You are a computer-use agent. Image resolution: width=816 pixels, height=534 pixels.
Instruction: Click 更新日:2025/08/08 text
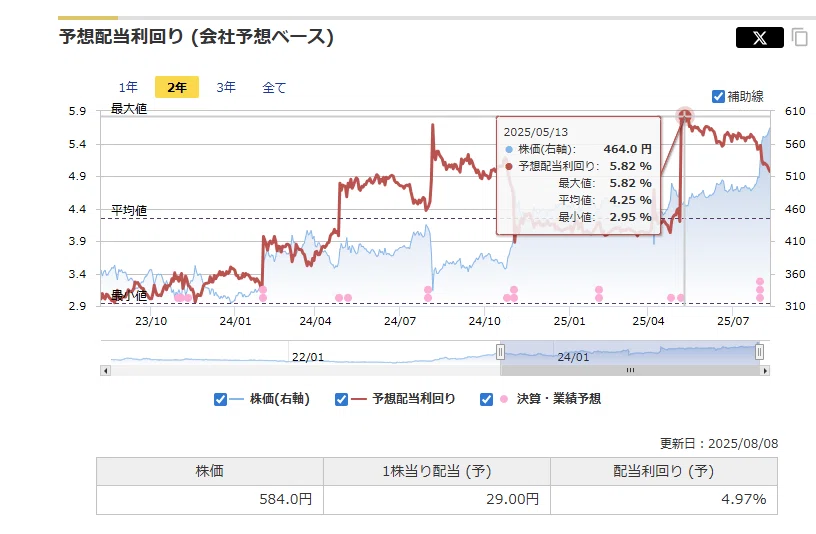719,443
